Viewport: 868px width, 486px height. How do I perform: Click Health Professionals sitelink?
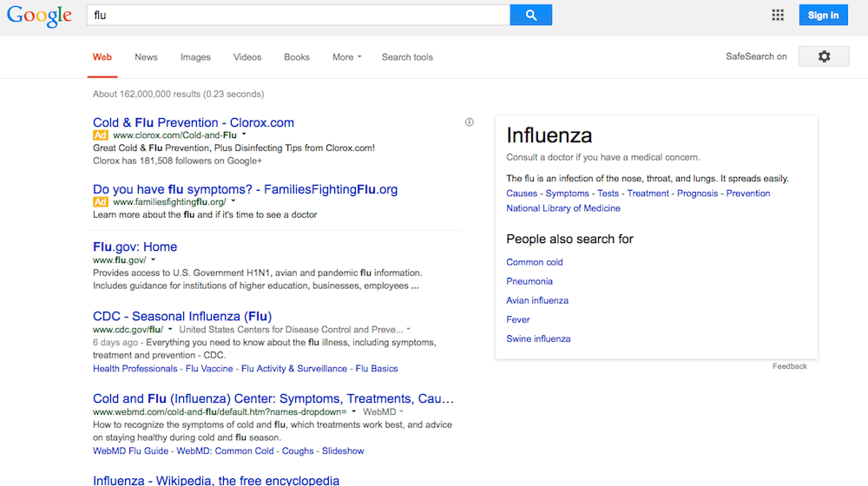coord(135,369)
